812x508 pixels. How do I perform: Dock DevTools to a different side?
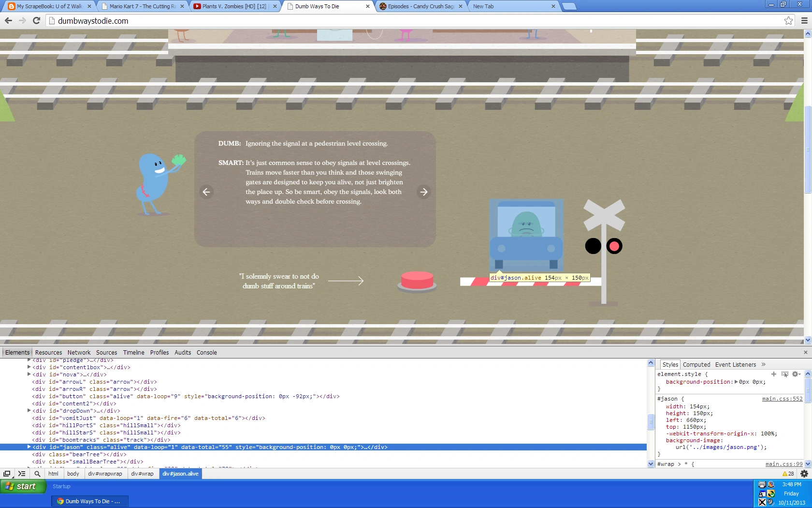[x=7, y=474]
